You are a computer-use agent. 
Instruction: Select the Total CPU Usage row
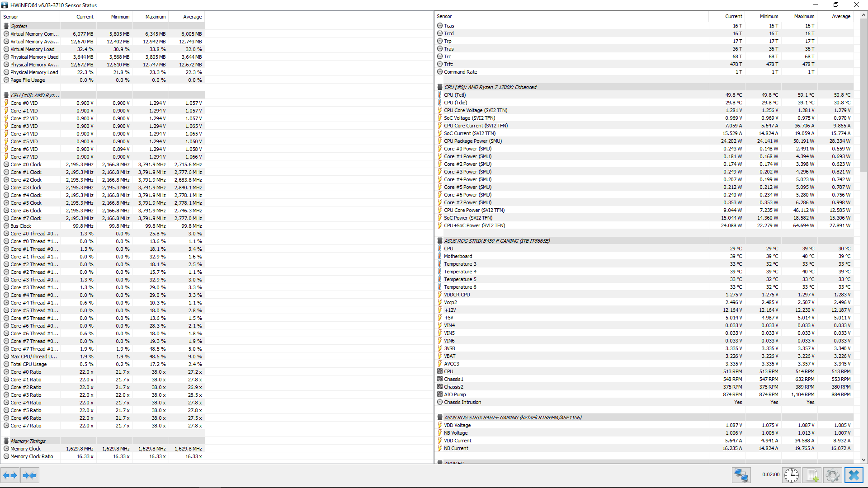pyautogui.click(x=28, y=364)
